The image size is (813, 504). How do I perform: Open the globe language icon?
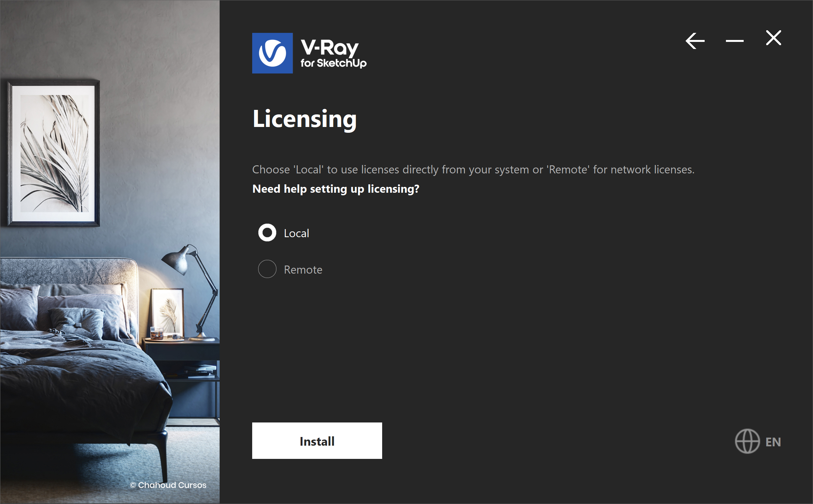(x=747, y=441)
